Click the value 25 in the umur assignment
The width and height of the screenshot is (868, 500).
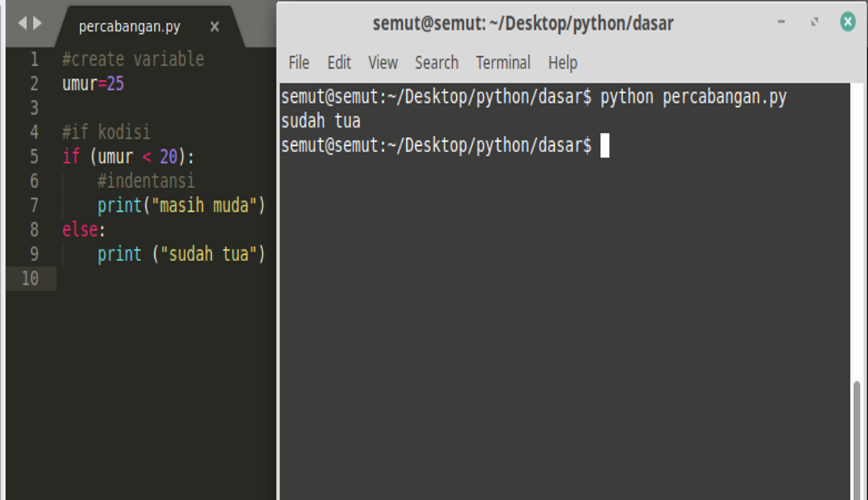tap(115, 84)
